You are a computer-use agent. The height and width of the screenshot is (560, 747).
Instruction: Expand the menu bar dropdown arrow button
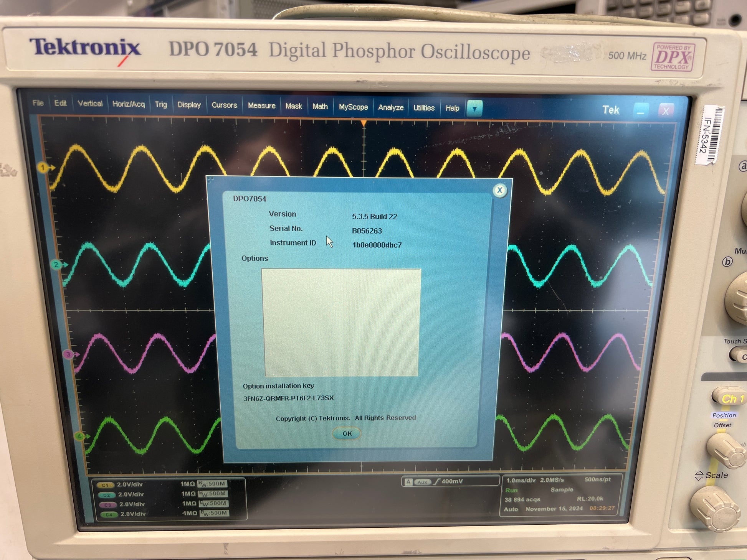(x=474, y=109)
